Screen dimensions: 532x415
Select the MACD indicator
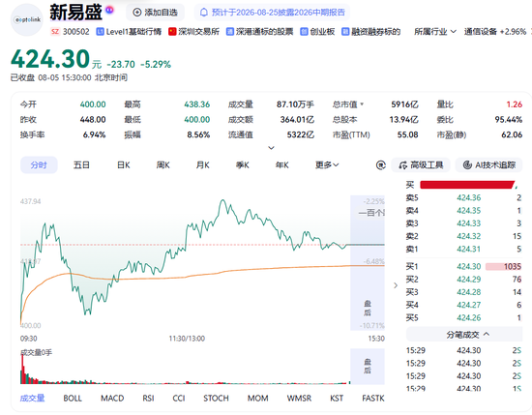pyautogui.click(x=112, y=398)
